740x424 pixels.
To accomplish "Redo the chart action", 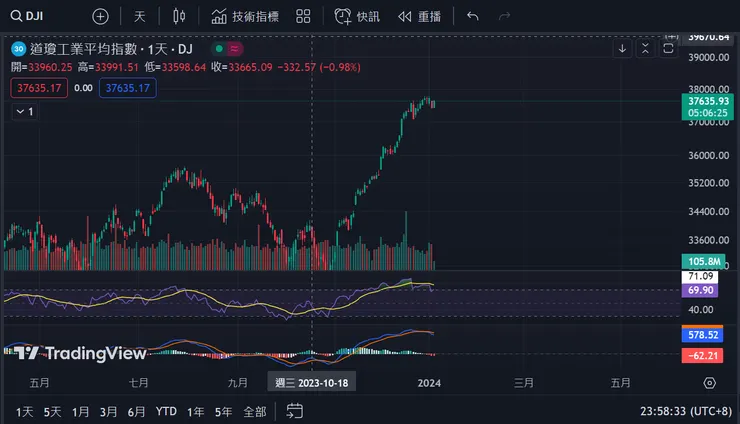I will (505, 17).
